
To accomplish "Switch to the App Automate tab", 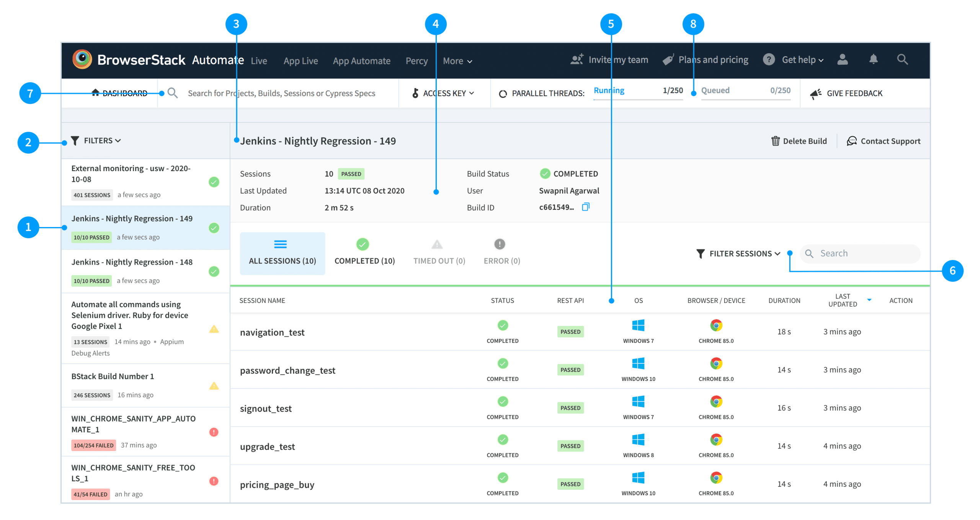I will (361, 61).
